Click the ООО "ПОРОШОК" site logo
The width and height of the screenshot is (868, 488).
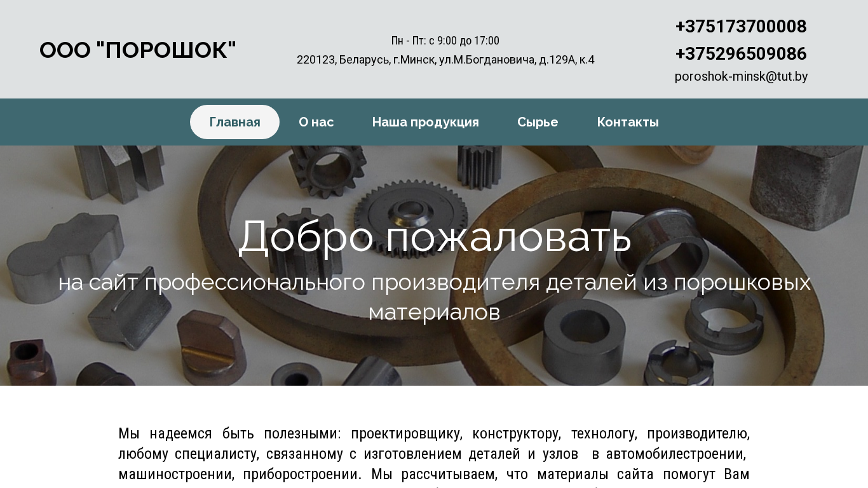[138, 50]
